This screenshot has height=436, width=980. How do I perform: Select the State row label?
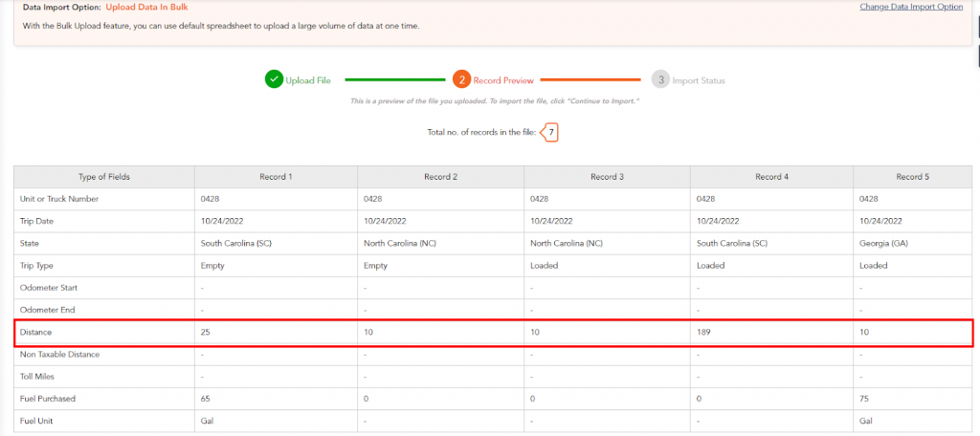click(x=30, y=243)
